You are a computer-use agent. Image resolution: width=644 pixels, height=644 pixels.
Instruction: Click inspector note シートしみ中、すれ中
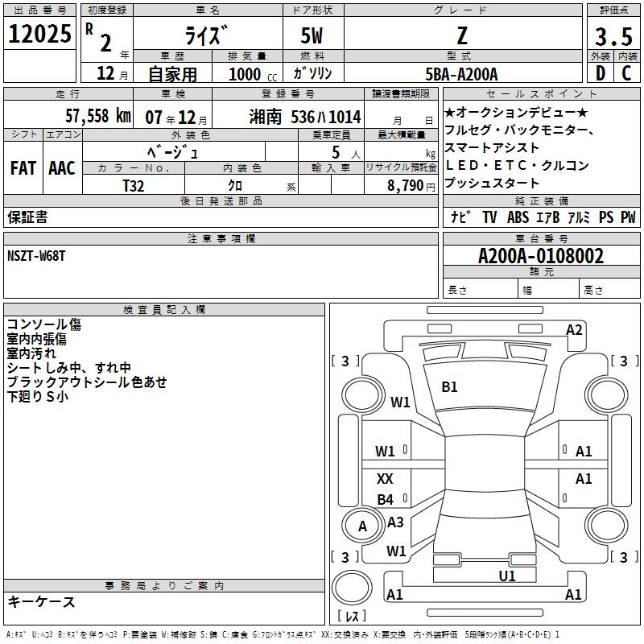click(69, 368)
